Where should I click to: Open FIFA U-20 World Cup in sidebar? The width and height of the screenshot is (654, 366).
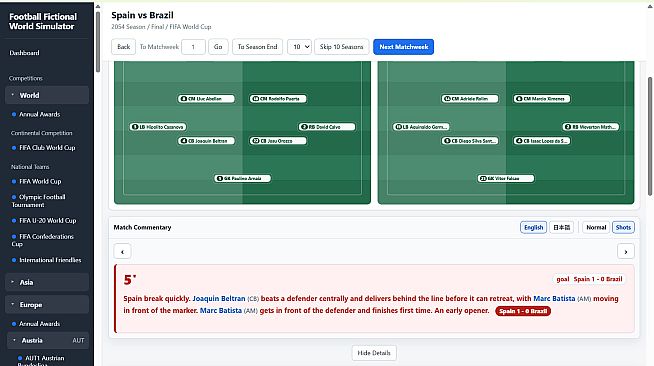[48, 221]
